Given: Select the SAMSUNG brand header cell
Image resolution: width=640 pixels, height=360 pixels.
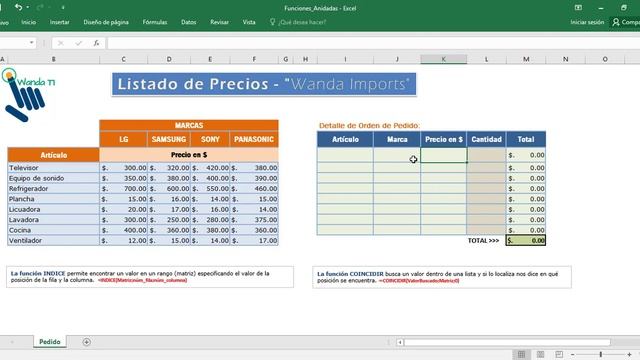Looking at the screenshot, I should click(169, 139).
